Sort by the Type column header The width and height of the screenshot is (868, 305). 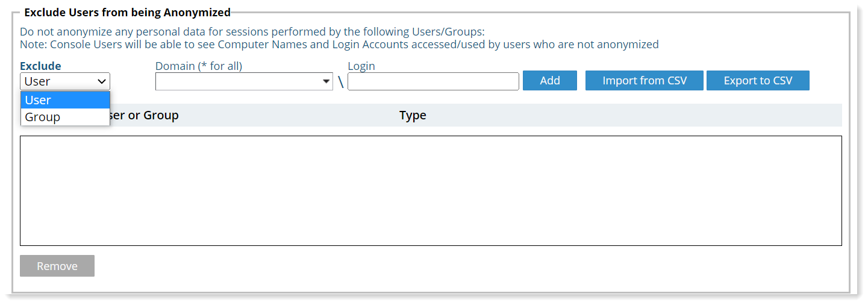[x=413, y=115]
